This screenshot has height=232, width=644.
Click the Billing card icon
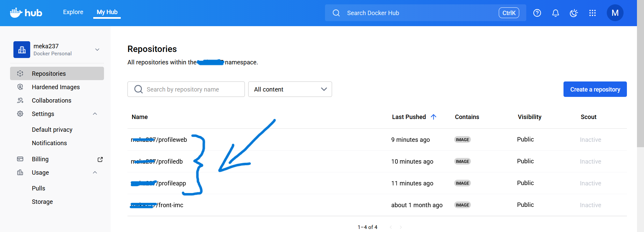point(20,159)
